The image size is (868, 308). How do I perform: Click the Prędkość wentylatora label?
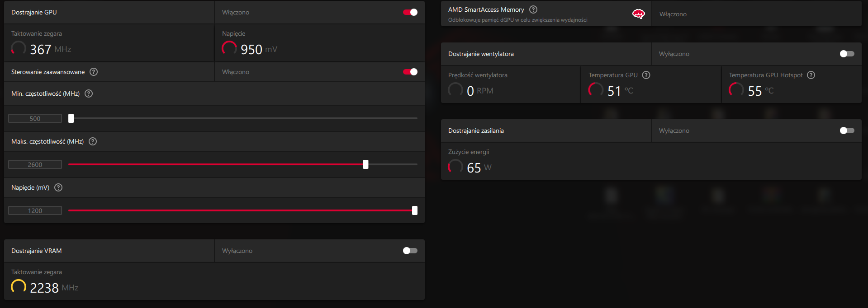[x=478, y=75]
